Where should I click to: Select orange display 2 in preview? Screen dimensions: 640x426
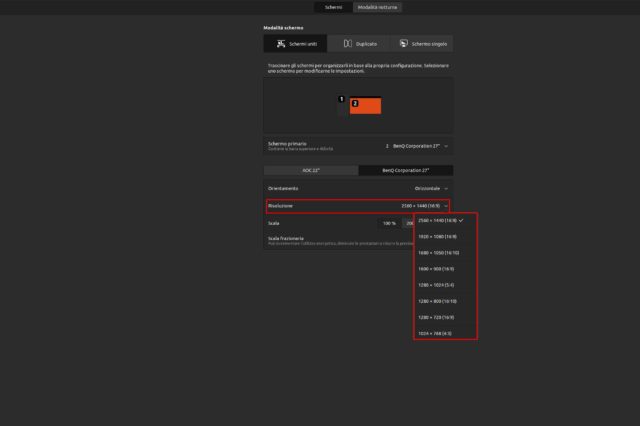(x=366, y=106)
